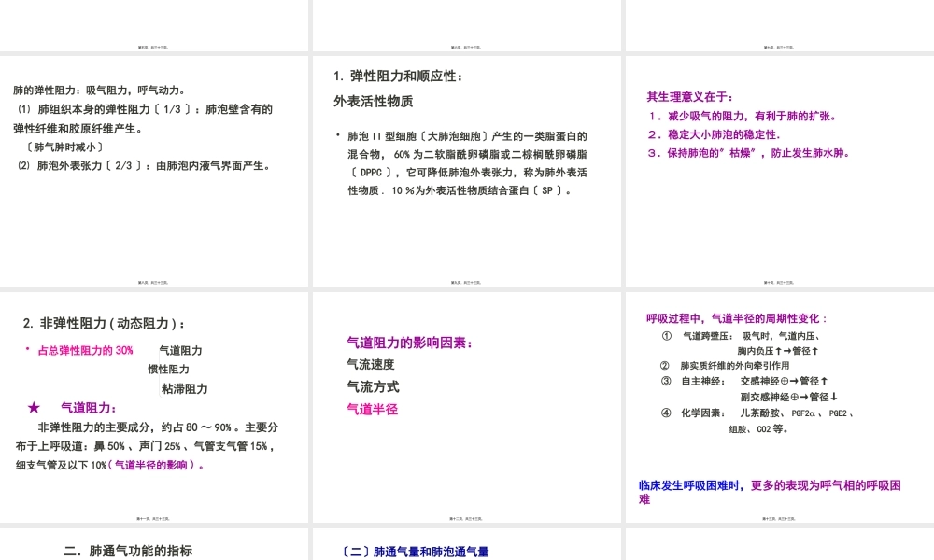
Task: Select the purple heading '其生理意义在于：'
Action: tap(690, 97)
